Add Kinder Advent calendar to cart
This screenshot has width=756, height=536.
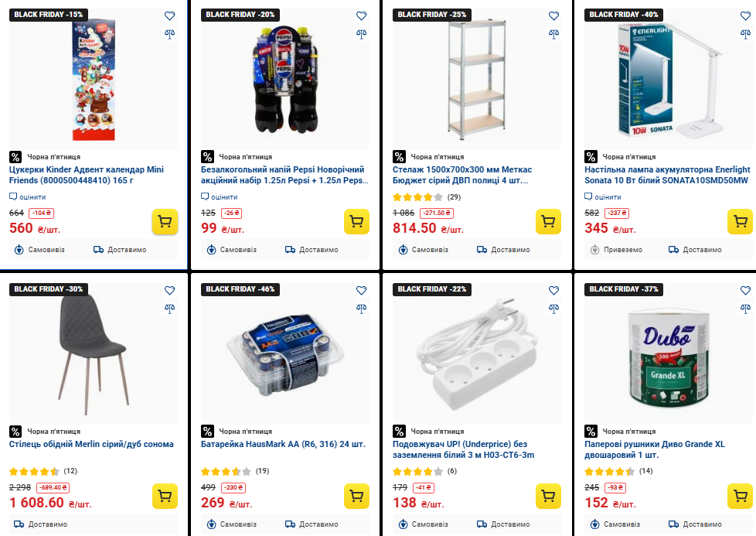coord(165,221)
